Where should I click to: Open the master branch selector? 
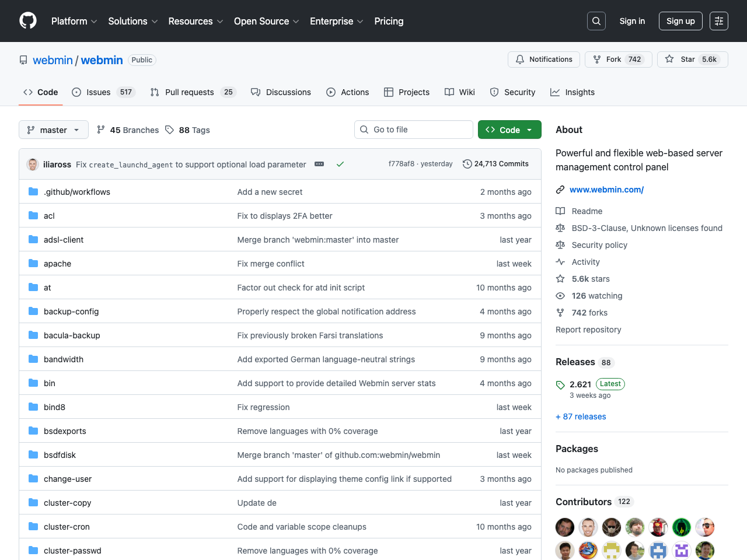(53, 129)
